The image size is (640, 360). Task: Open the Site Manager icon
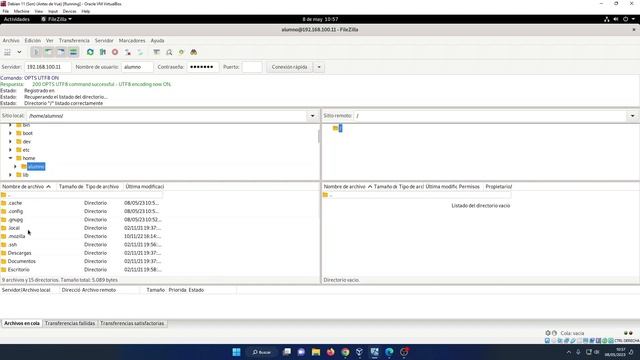point(7,52)
